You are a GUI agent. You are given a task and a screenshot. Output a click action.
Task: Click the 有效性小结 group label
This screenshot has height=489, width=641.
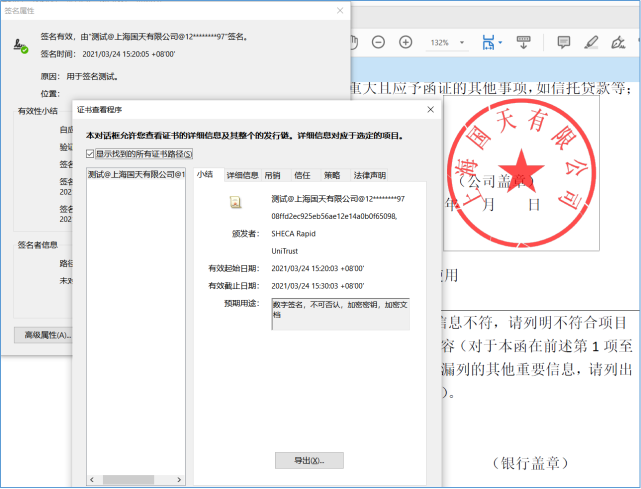tap(38, 111)
